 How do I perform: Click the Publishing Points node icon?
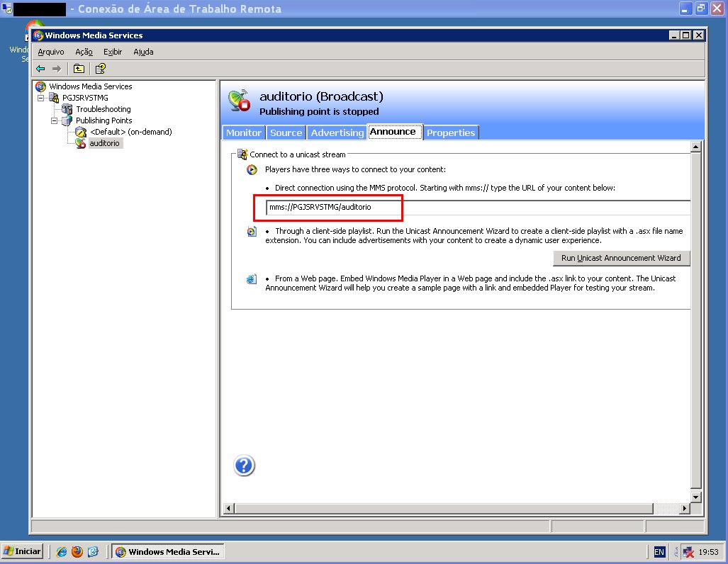point(67,120)
